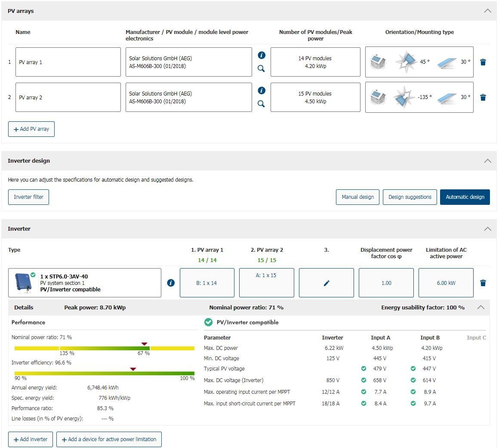Remove the inverter using its trash icon
499x448 pixels.
483,283
